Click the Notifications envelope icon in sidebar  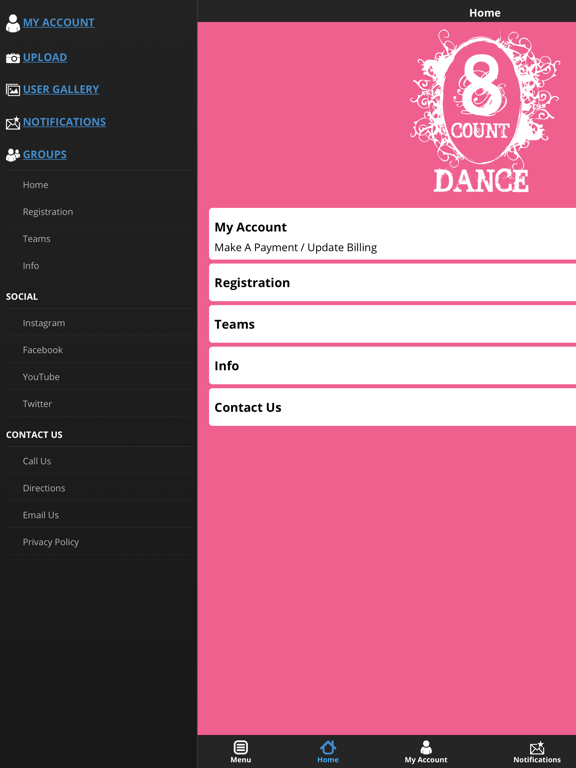point(13,123)
